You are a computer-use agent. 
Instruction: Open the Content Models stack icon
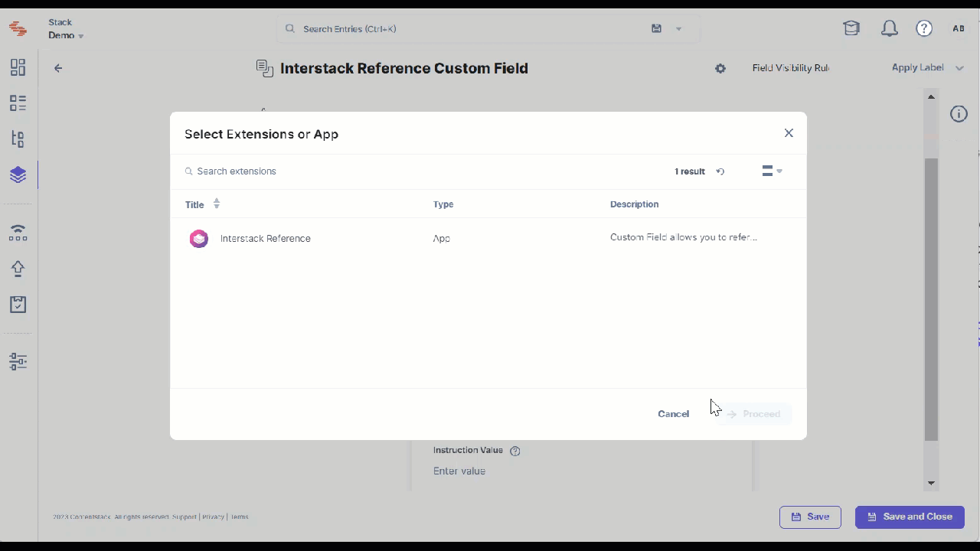tap(18, 175)
